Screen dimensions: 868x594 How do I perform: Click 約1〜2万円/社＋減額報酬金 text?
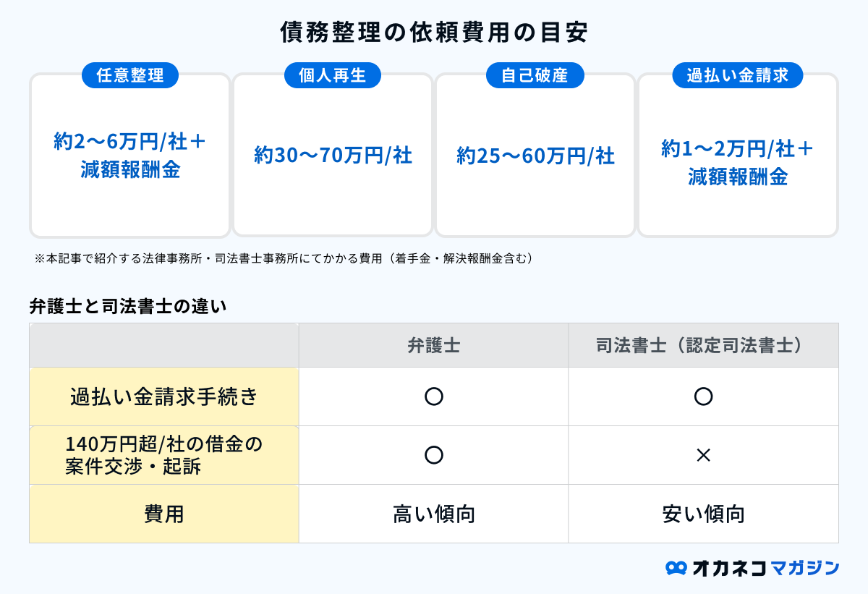click(x=738, y=162)
